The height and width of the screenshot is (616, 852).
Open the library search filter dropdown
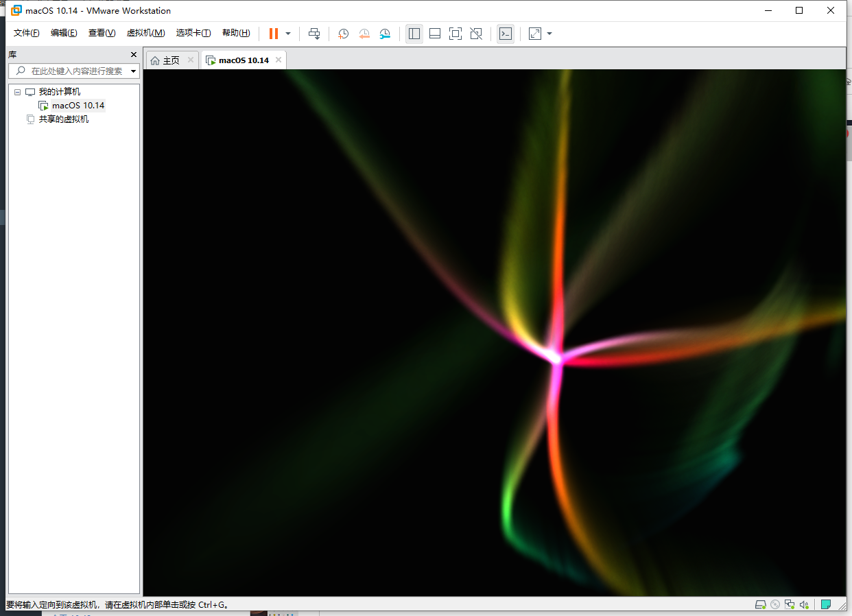pos(133,71)
